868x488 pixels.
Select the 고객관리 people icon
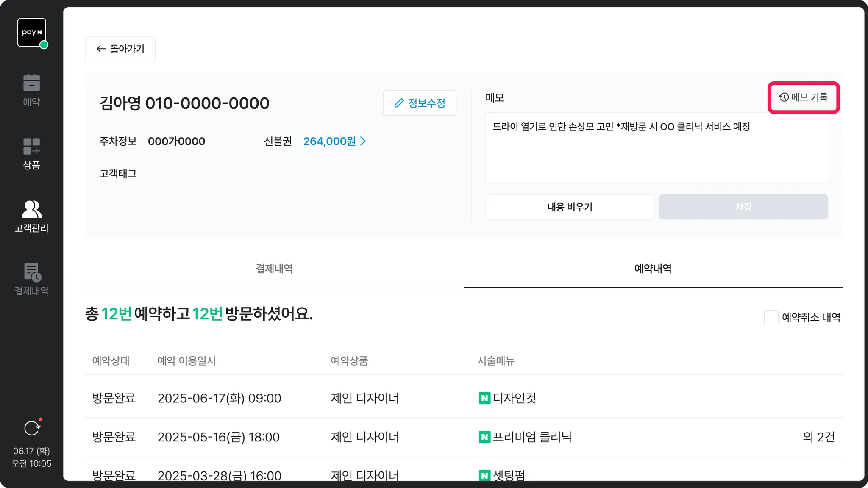[x=31, y=209]
